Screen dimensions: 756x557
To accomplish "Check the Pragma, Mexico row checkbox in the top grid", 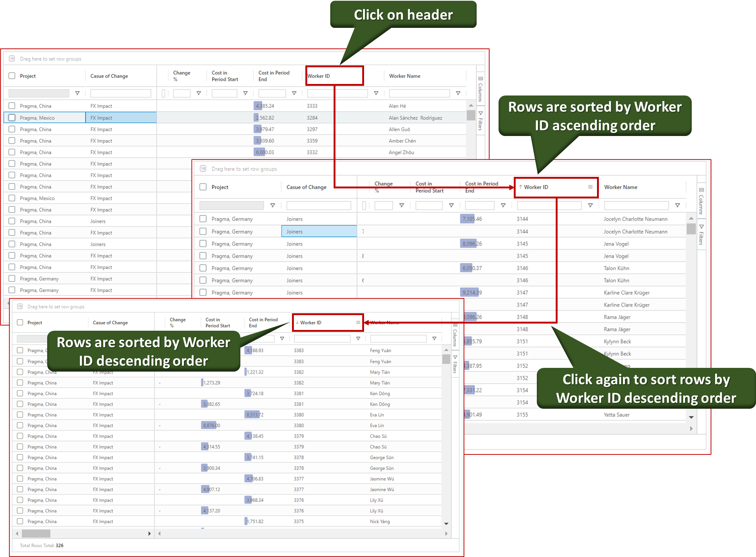I will click(x=12, y=118).
